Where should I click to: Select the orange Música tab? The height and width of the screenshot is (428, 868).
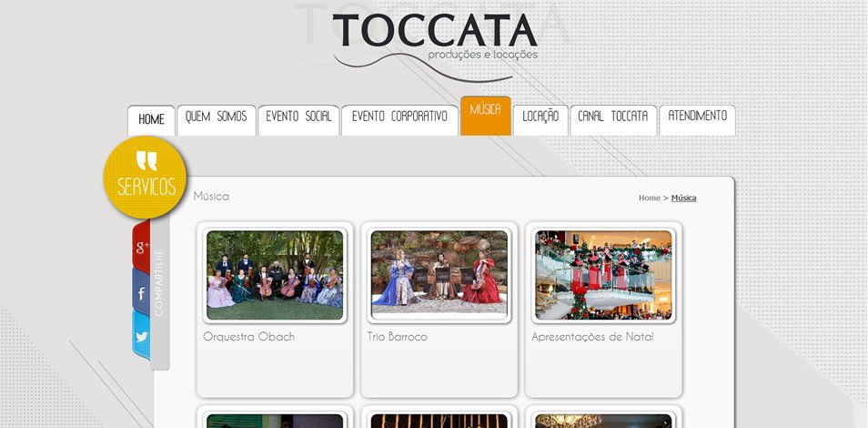(x=486, y=116)
